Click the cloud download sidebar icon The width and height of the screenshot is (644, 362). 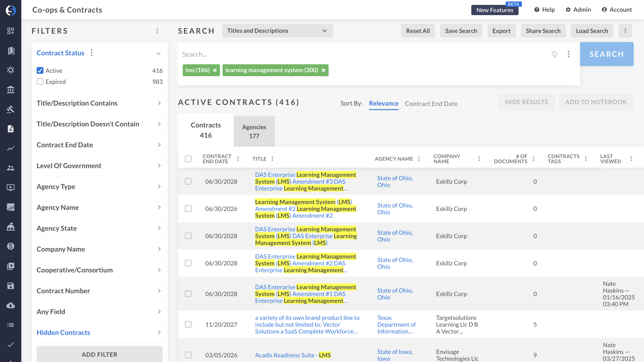tap(11, 305)
